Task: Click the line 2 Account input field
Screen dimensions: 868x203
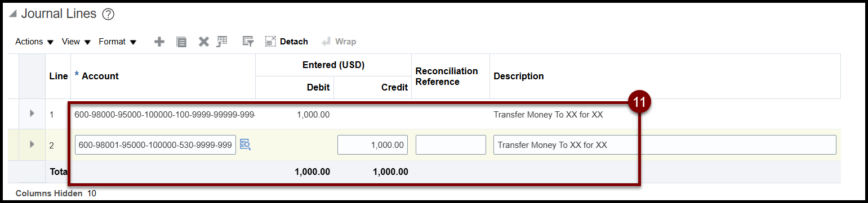Action: pyautogui.click(x=155, y=145)
